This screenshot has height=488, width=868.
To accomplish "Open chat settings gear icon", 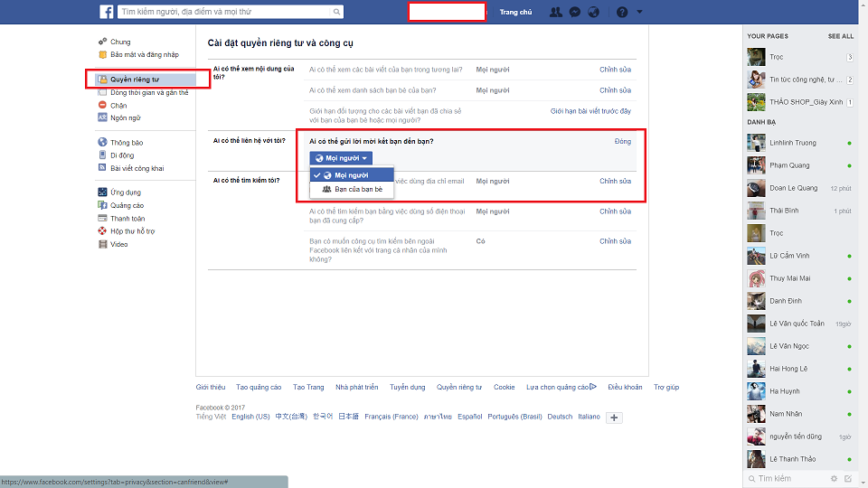I will (834, 479).
